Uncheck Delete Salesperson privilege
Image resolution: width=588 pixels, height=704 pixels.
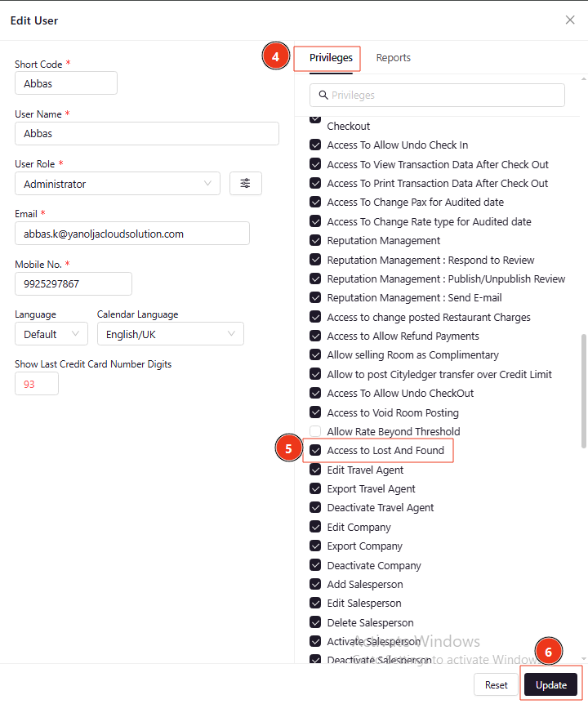tap(315, 622)
